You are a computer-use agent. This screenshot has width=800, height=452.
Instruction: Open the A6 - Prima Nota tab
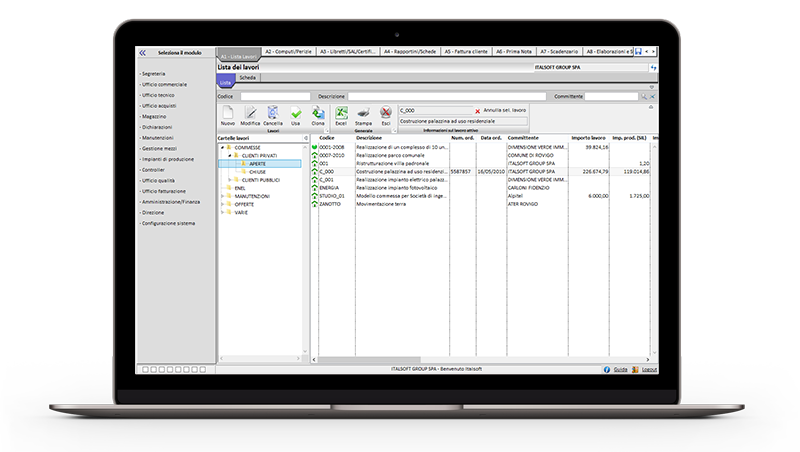514,52
